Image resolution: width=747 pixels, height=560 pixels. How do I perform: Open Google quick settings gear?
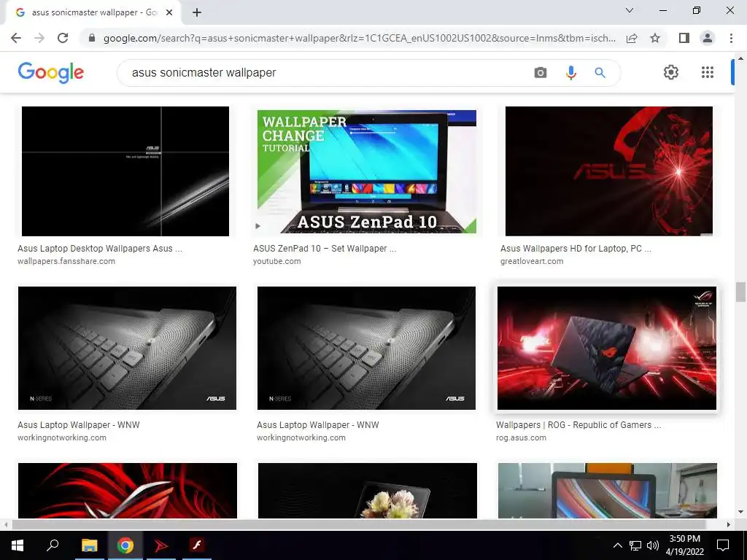click(671, 72)
